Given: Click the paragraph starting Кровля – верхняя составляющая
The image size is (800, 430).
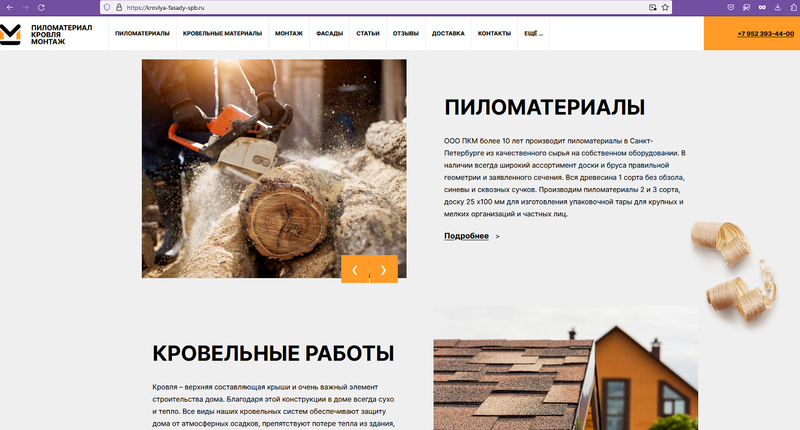Looking at the screenshot, I should pos(273,406).
